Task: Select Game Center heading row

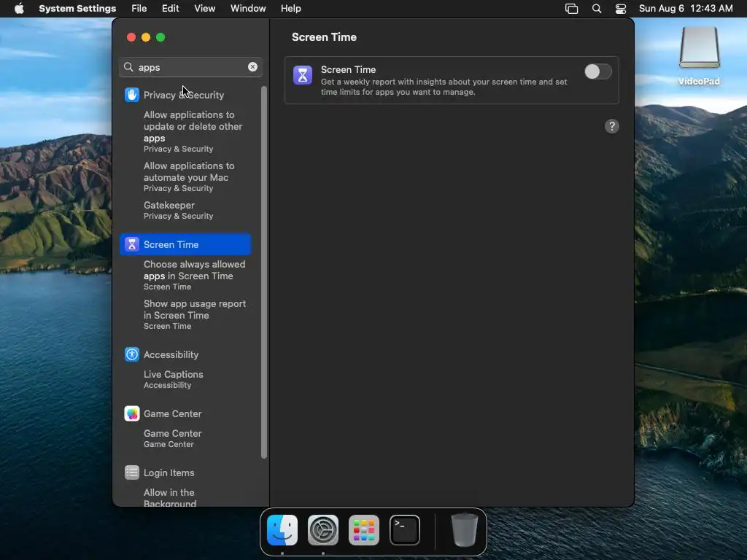Action: point(185,413)
